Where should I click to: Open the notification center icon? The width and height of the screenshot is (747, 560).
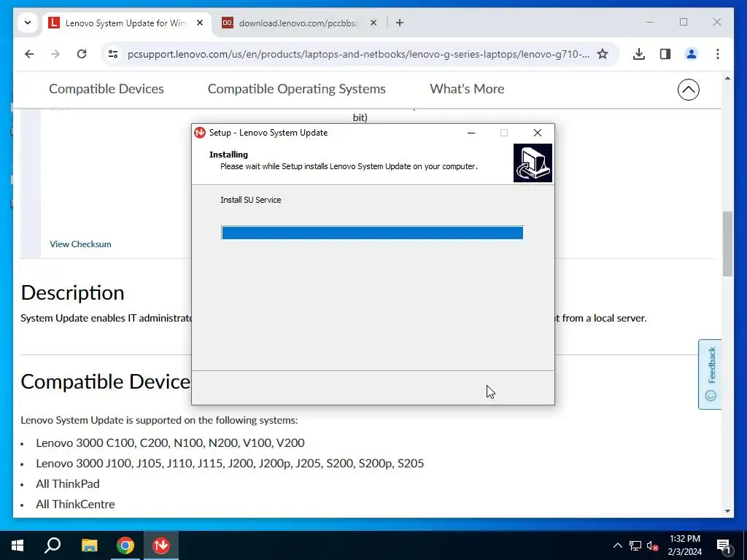(723, 545)
